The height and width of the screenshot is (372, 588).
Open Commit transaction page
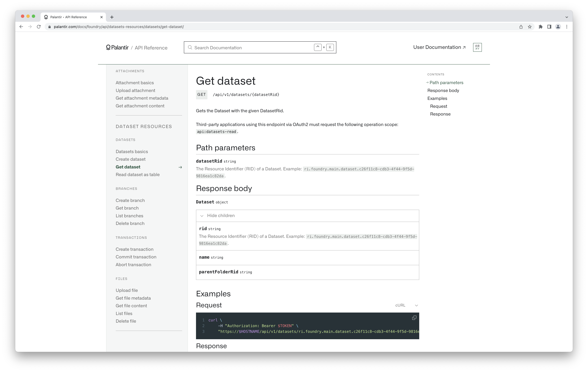(136, 257)
